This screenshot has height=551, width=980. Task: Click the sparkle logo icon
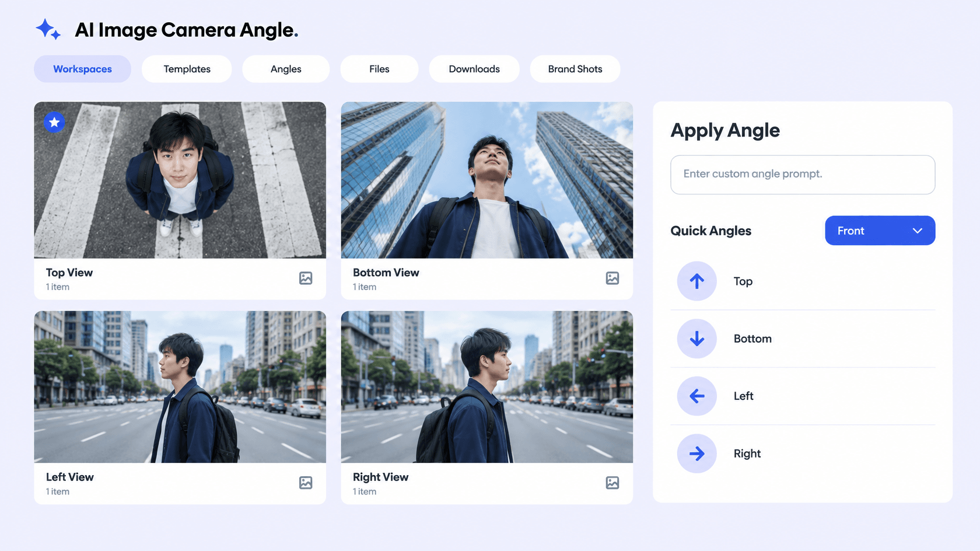48,29
